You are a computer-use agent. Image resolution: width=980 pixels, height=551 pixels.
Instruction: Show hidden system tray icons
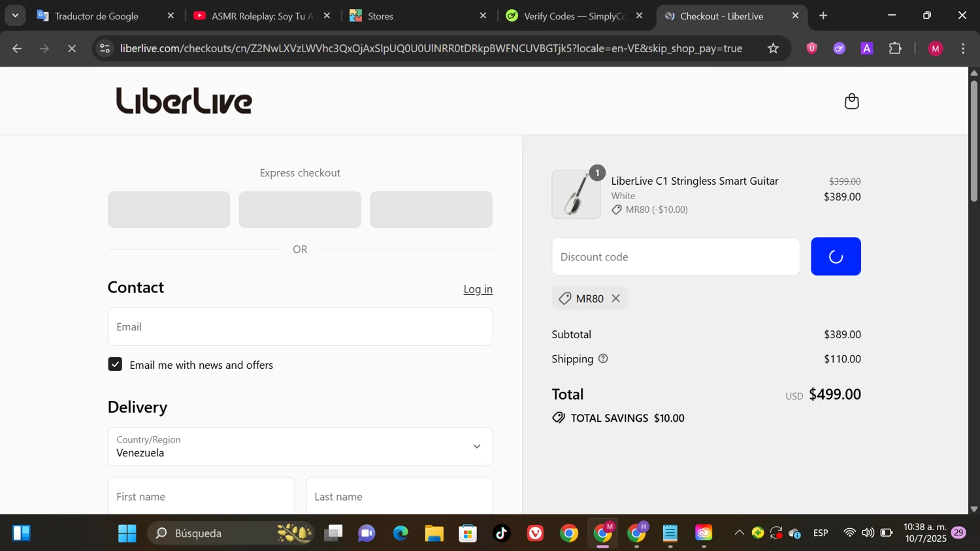coord(739,533)
